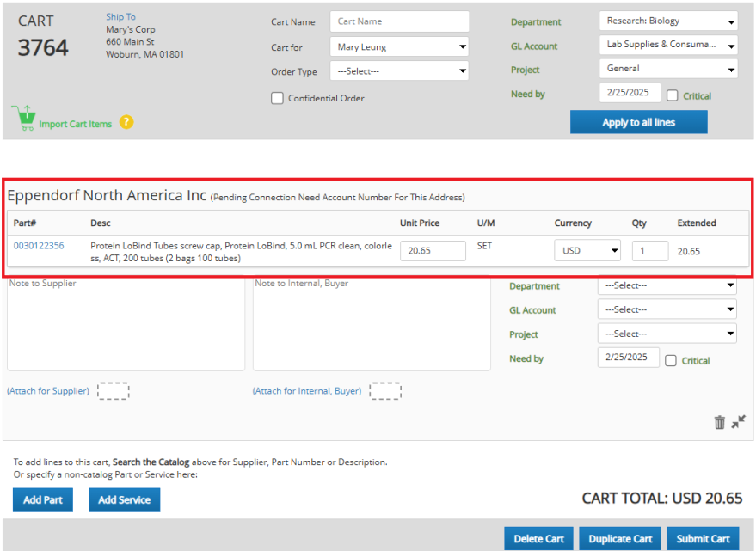Click the supplier attachment drop box
This screenshot has width=756, height=551.
[114, 391]
